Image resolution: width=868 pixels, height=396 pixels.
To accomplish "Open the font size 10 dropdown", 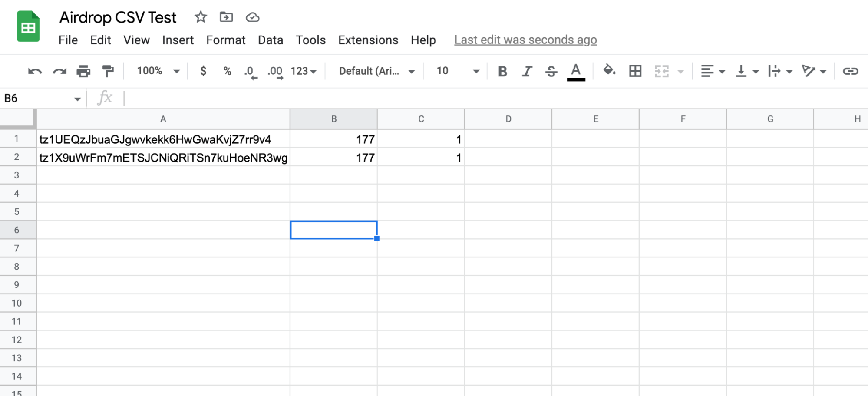I will tap(457, 71).
